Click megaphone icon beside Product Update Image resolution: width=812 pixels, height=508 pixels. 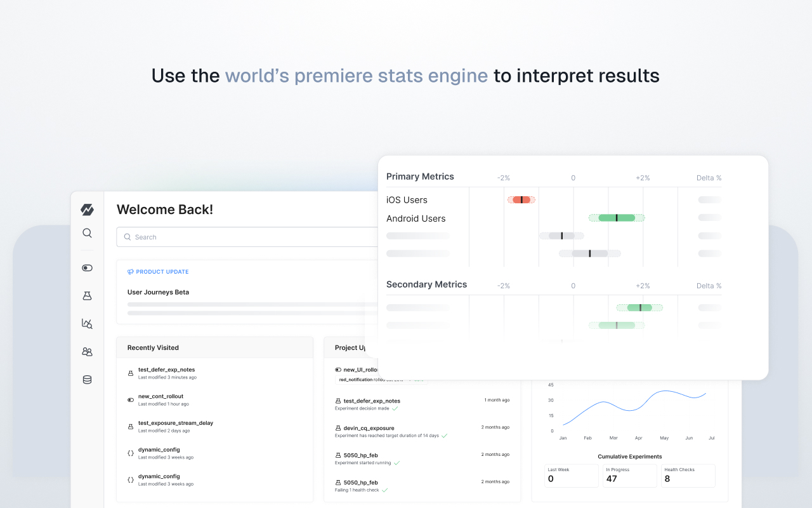(x=131, y=272)
